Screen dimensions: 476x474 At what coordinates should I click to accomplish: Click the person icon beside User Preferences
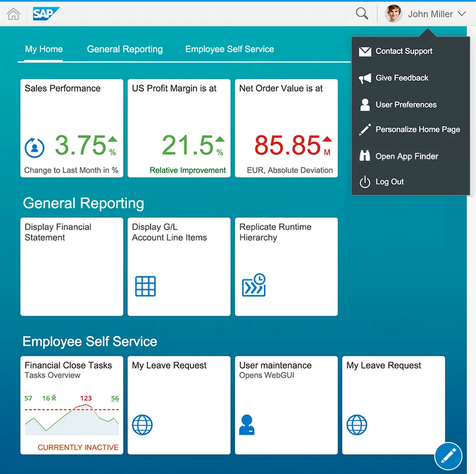coord(365,105)
